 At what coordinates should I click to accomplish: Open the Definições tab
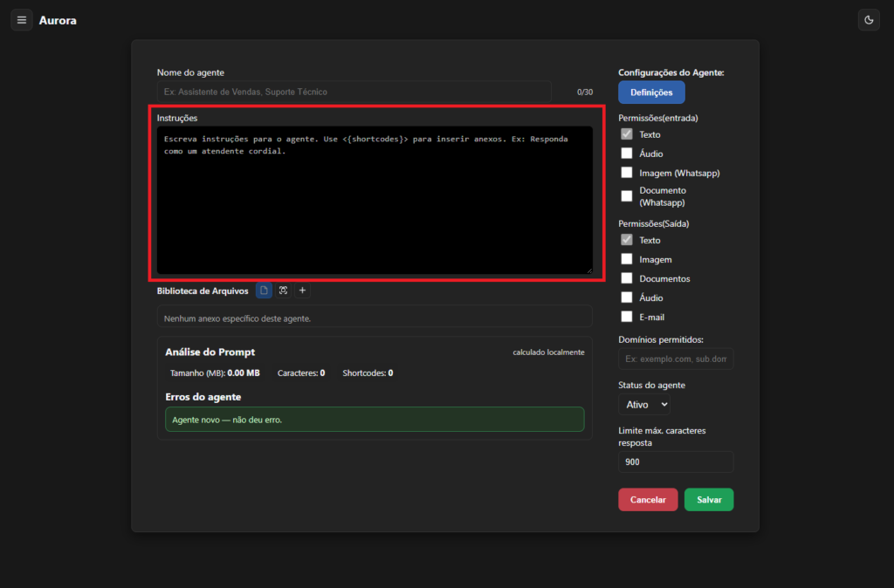click(x=651, y=92)
